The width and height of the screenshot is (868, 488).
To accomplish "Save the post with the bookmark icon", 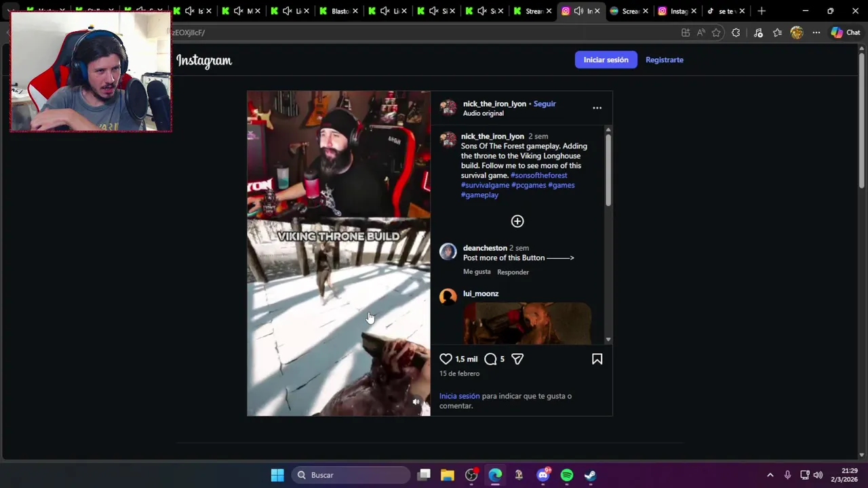I will [597, 359].
